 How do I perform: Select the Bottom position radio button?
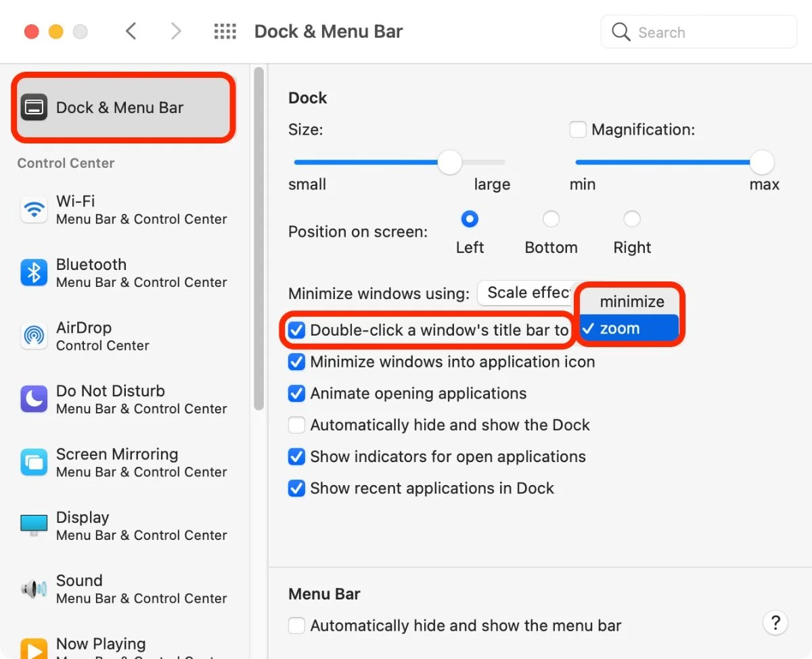point(551,219)
